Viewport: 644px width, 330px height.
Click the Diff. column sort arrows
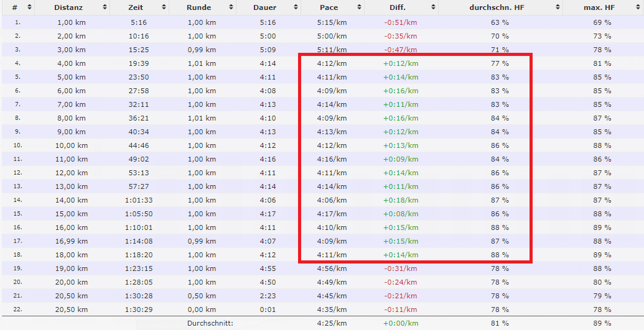pos(433,7)
